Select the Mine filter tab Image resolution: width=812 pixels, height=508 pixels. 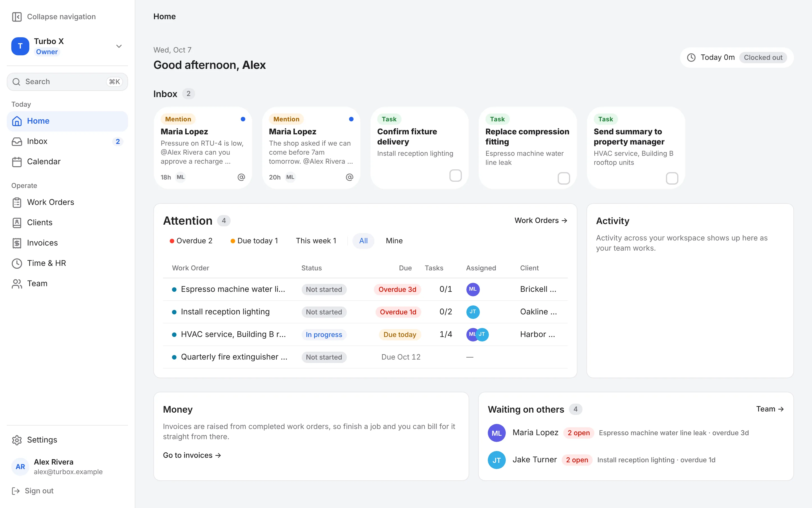tap(394, 241)
